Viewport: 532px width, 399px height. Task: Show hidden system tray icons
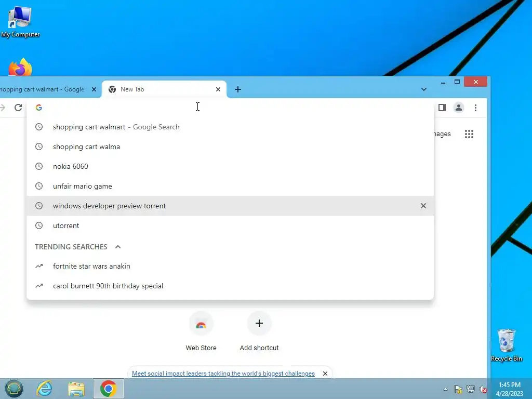click(445, 389)
